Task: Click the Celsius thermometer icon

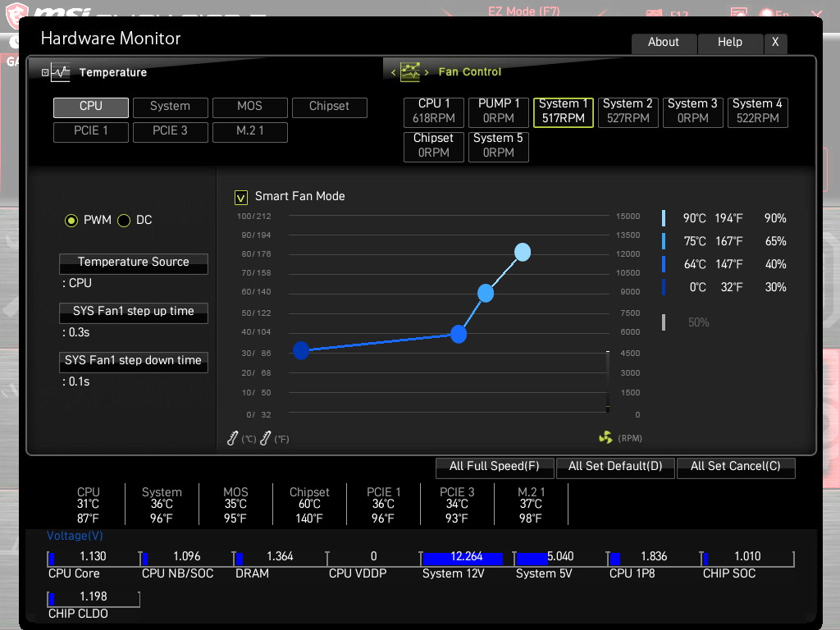Action: [x=232, y=438]
